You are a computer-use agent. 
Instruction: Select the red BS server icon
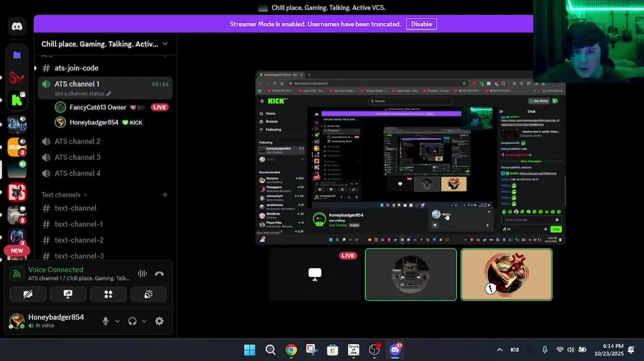[x=17, y=193]
